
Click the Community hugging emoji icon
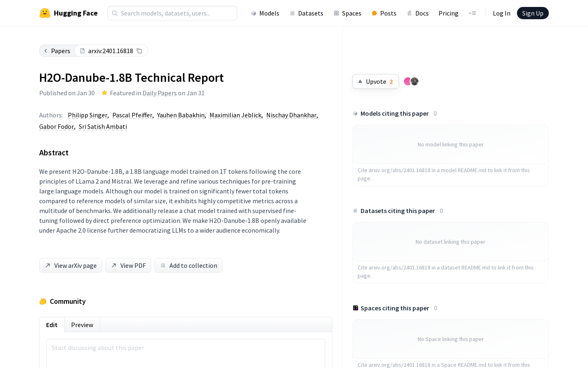point(43,301)
